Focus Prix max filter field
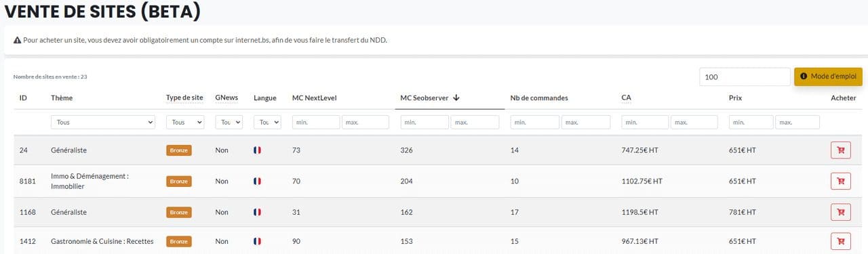The height and width of the screenshot is (254, 868). 797,123
